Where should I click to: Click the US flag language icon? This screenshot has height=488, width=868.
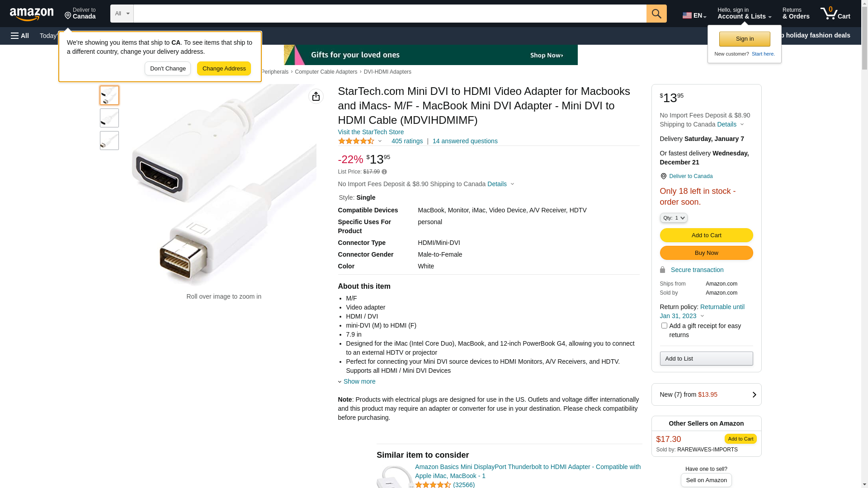click(687, 15)
